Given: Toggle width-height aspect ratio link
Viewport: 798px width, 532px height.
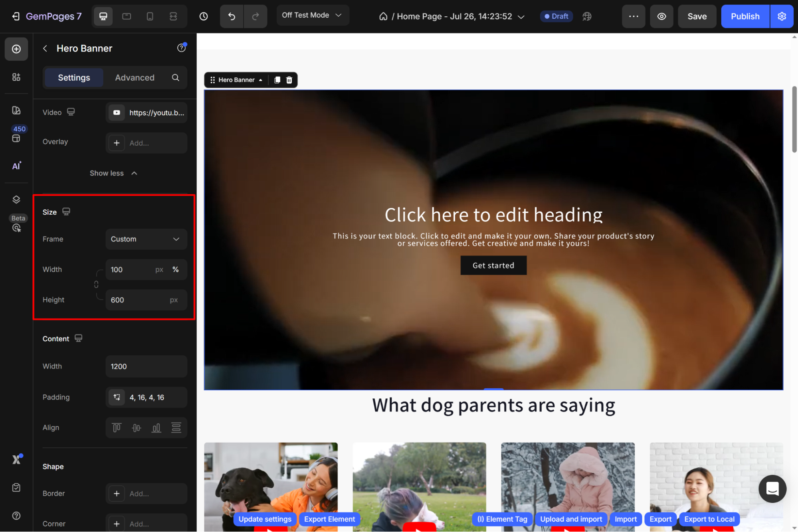Looking at the screenshot, I should tap(96, 285).
